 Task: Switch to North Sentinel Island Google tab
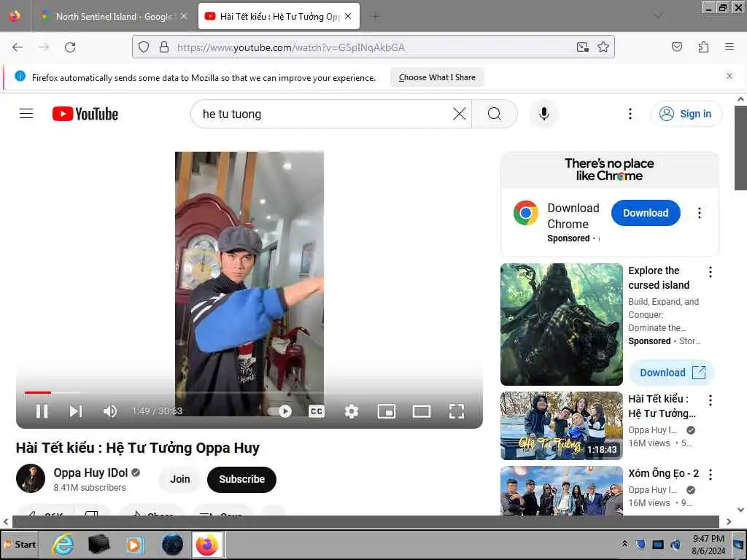click(115, 16)
